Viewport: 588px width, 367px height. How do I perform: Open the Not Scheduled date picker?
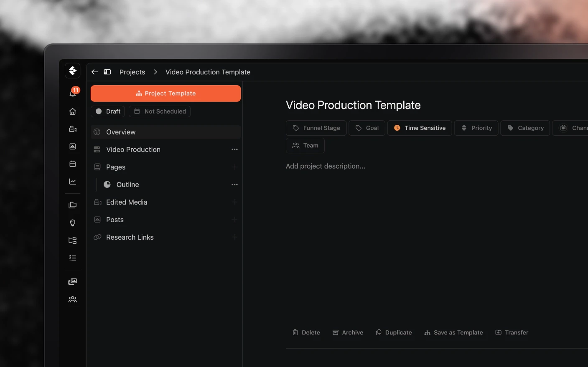[160, 111]
